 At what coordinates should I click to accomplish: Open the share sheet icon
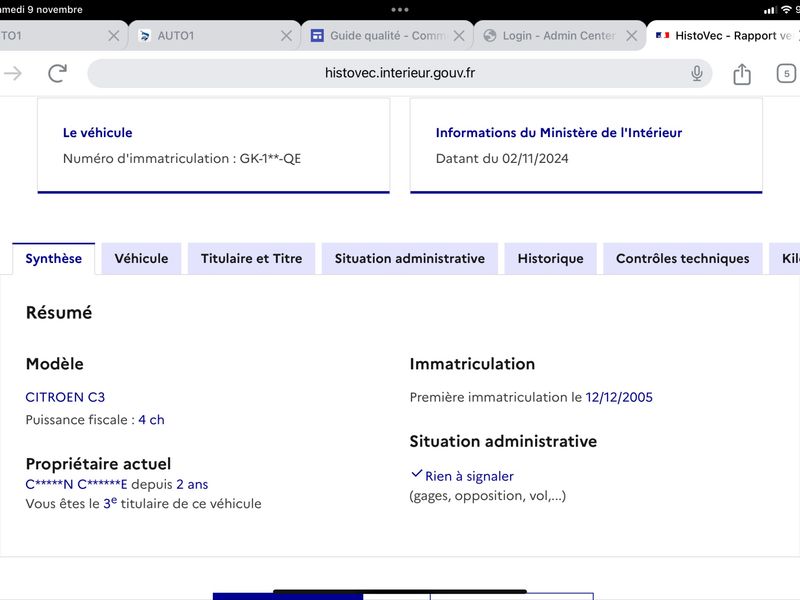(742, 73)
